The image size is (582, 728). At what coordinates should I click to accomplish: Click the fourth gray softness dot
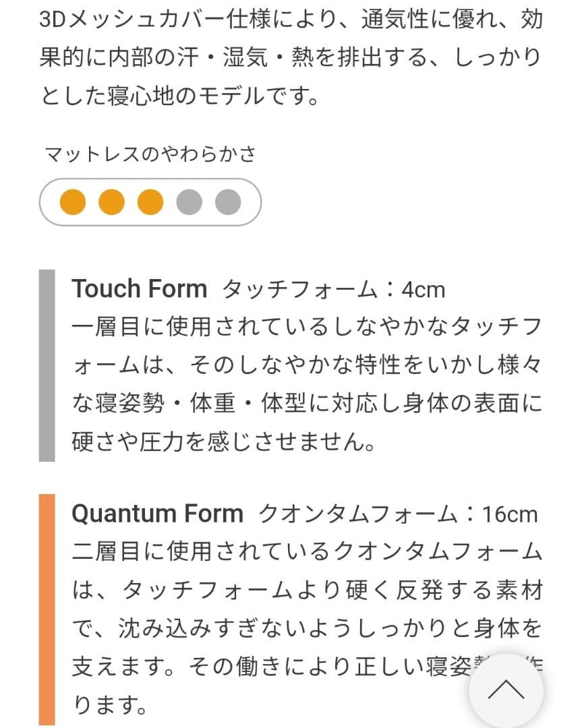[x=190, y=202]
